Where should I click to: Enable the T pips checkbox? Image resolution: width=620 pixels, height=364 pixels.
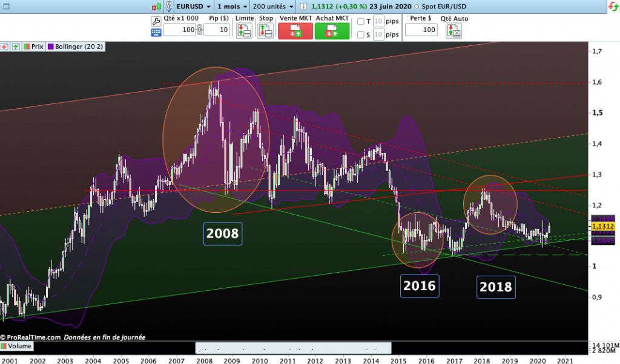click(x=361, y=22)
